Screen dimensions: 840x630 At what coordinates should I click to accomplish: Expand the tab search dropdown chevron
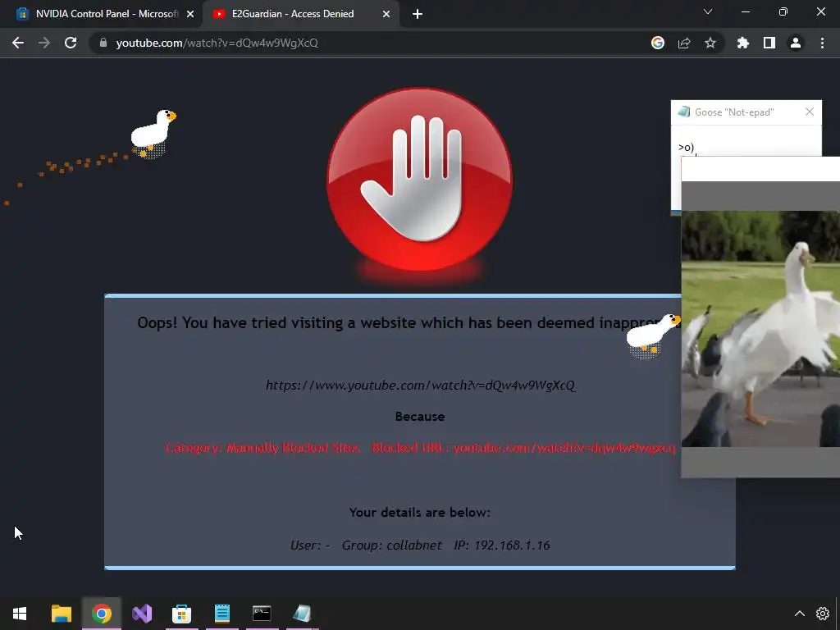pos(708,11)
